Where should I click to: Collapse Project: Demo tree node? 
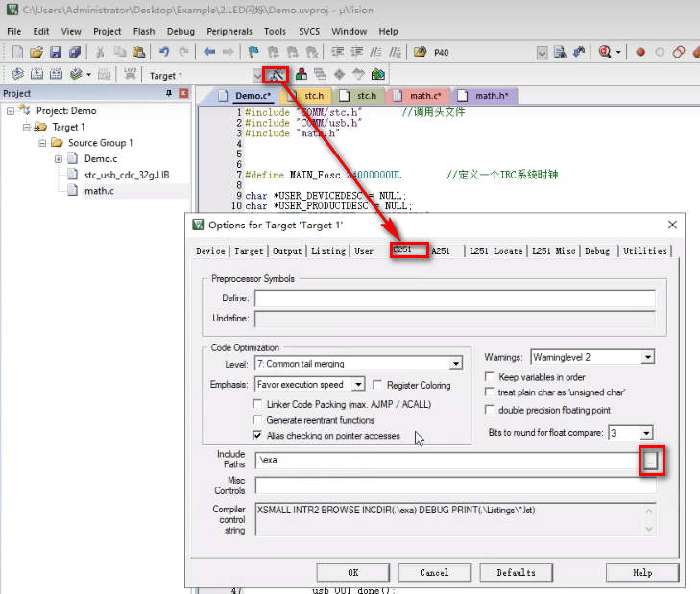click(x=11, y=111)
